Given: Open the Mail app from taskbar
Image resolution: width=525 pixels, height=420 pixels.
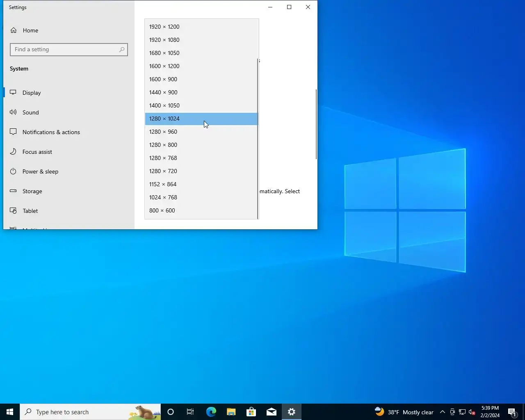Looking at the screenshot, I should [271, 412].
